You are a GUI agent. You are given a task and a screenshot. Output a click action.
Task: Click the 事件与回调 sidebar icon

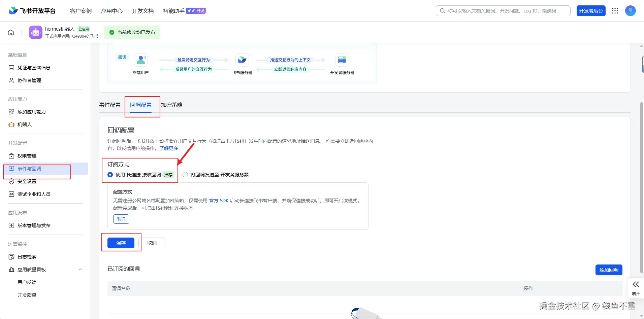11,169
